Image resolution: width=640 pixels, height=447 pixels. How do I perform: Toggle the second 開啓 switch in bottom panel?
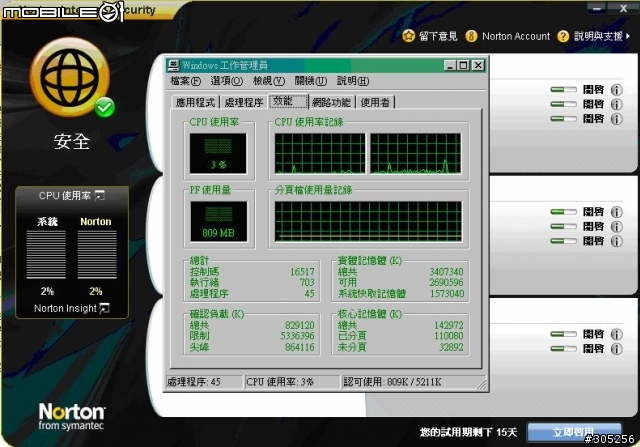(563, 349)
